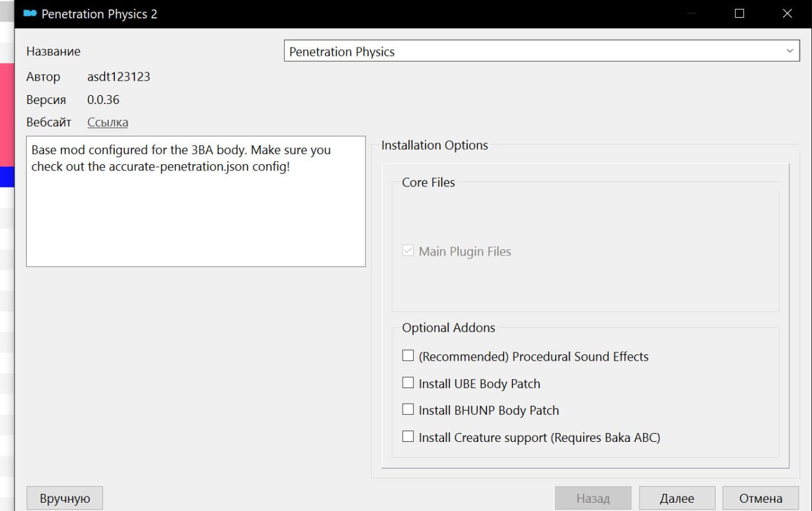
Task: Click the Вручную manual install button
Action: point(65,498)
